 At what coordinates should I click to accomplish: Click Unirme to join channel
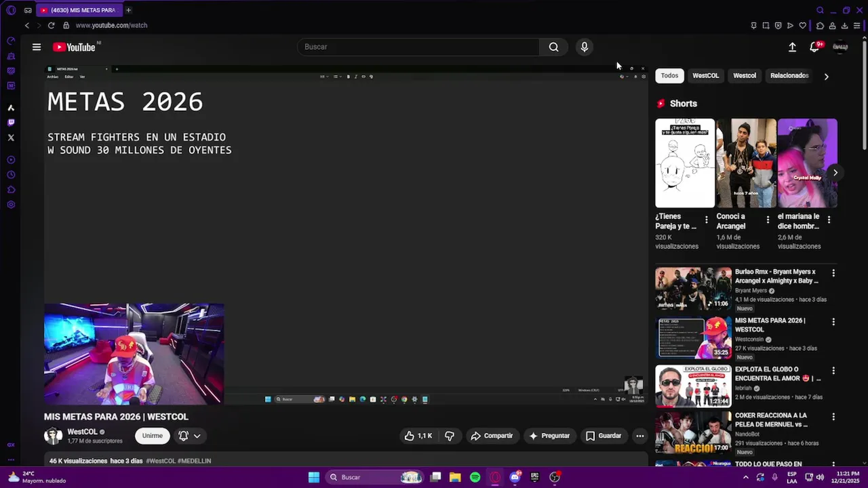point(153,436)
